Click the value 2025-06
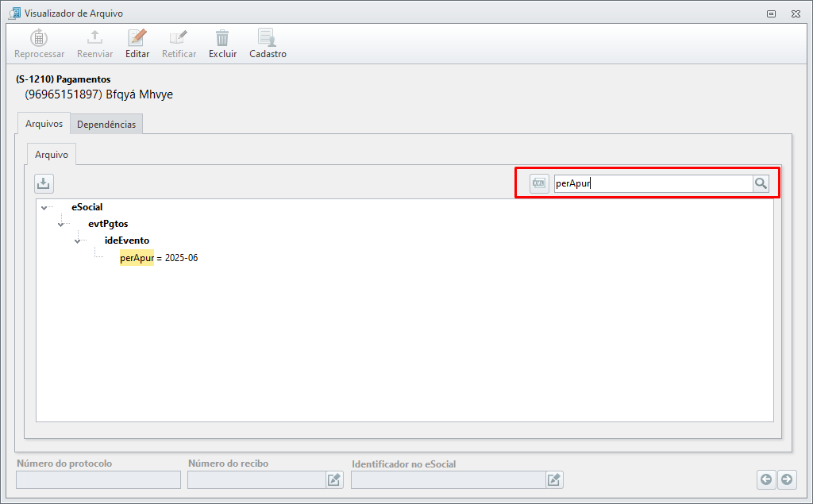 point(182,258)
